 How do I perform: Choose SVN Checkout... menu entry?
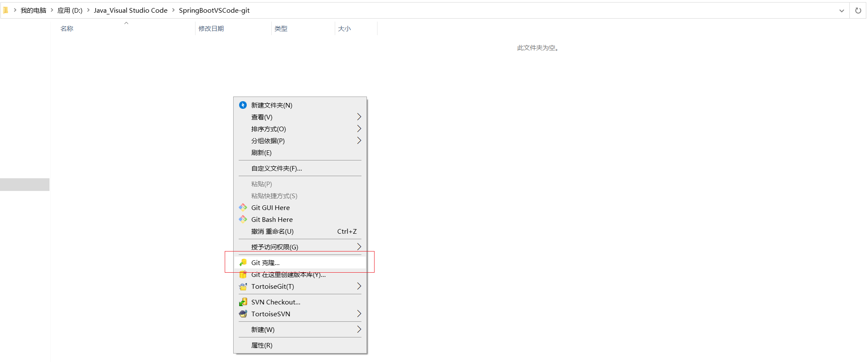pos(300,302)
